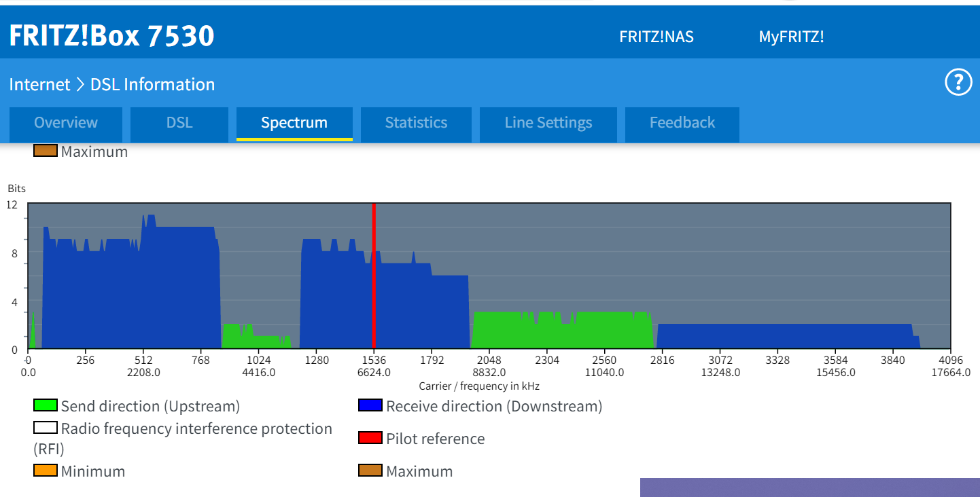Click the Internet breadcrumb link

tap(39, 84)
